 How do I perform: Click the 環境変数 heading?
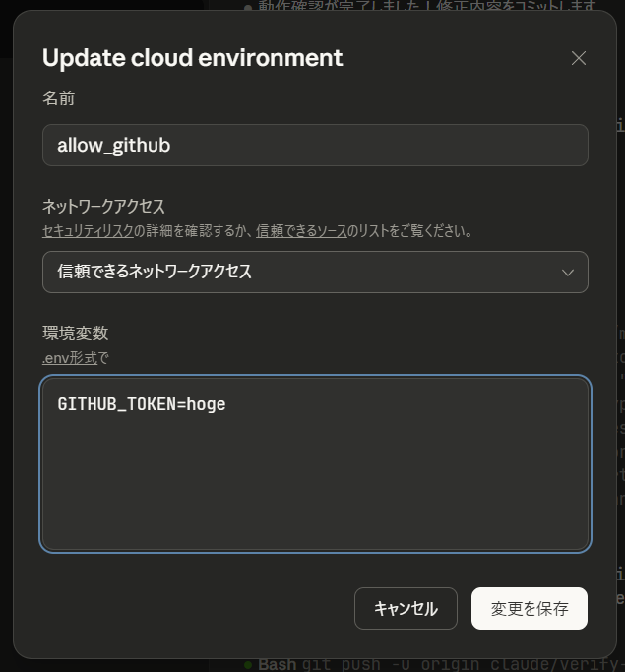[75, 333]
